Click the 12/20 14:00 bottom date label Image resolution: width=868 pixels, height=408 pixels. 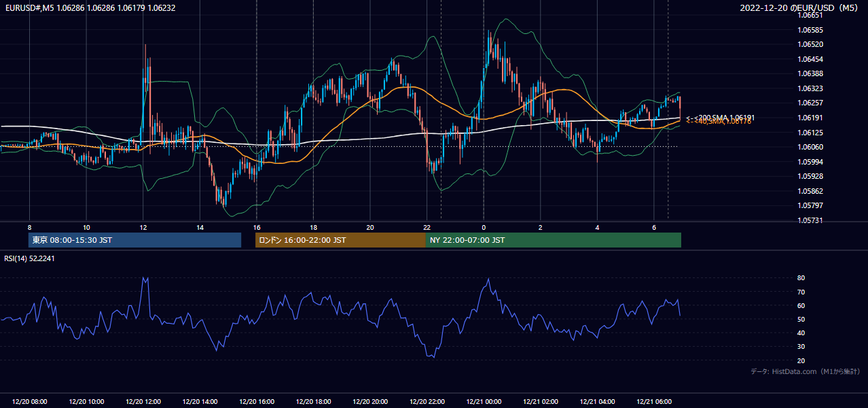click(x=200, y=402)
